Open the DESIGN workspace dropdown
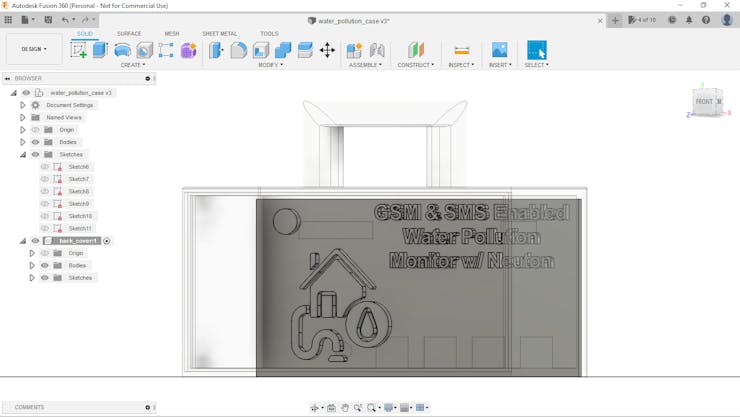740x417 pixels. (34, 49)
